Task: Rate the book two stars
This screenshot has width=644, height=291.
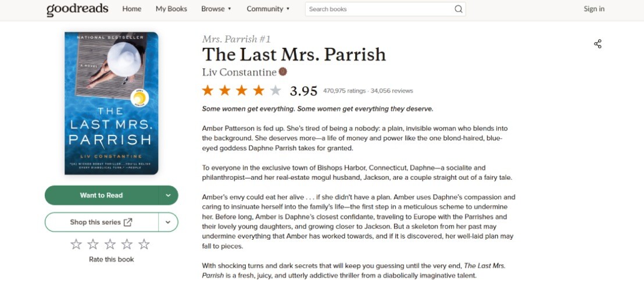Action: point(93,244)
